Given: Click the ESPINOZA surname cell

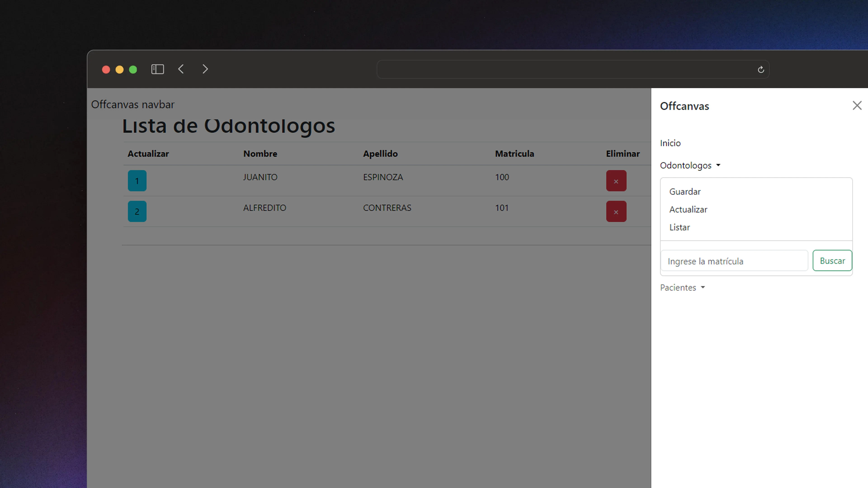Looking at the screenshot, I should (383, 177).
